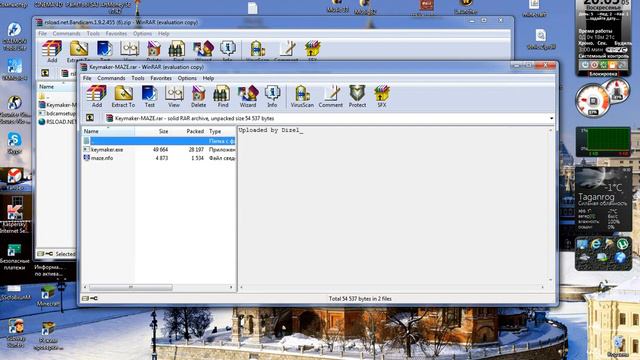
Task: Click Find icon in background Bandicam window
Action: coord(178,51)
